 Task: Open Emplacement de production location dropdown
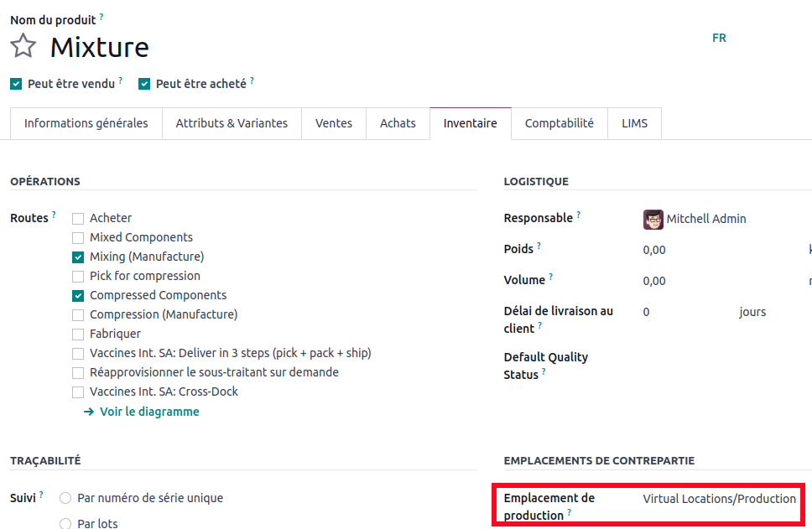[719, 499]
